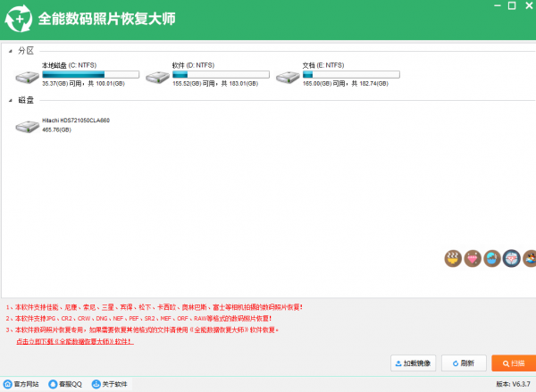Click the third round avatar icon
536x392 pixels.
tap(492, 258)
